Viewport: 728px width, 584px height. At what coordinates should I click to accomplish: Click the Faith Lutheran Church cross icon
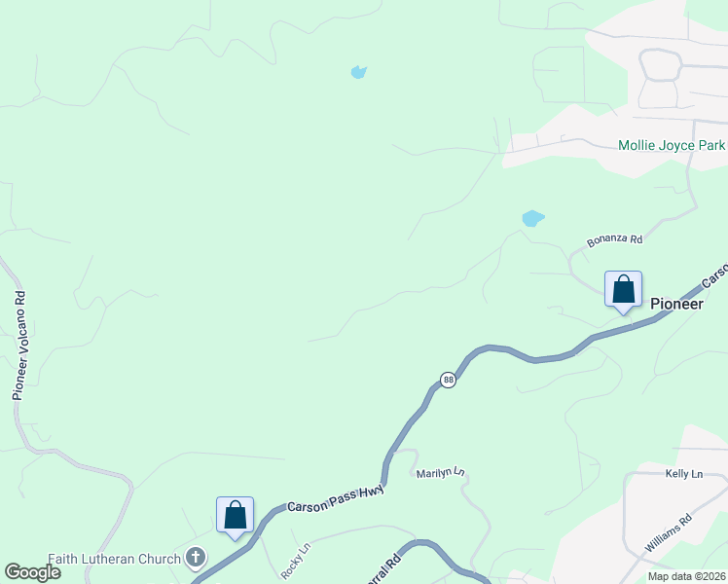click(196, 558)
